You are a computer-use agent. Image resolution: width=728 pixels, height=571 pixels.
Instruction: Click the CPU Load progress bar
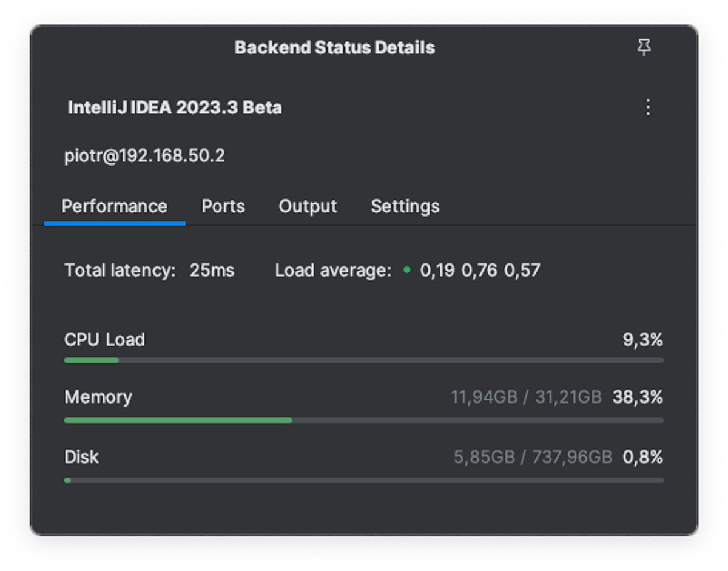(x=364, y=360)
